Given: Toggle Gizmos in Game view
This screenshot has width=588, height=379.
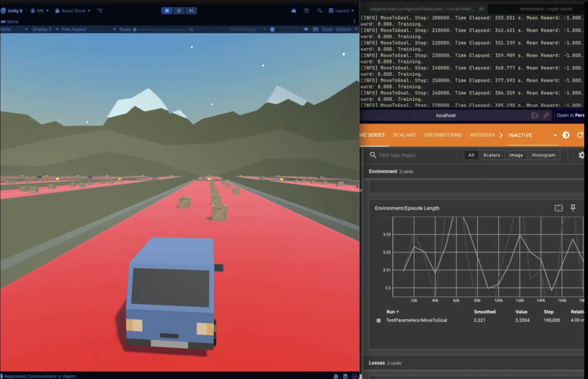Looking at the screenshot, I should coord(343,29).
